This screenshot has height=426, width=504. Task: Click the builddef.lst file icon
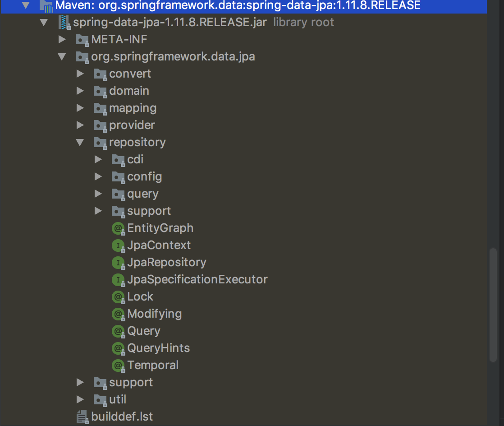82,417
